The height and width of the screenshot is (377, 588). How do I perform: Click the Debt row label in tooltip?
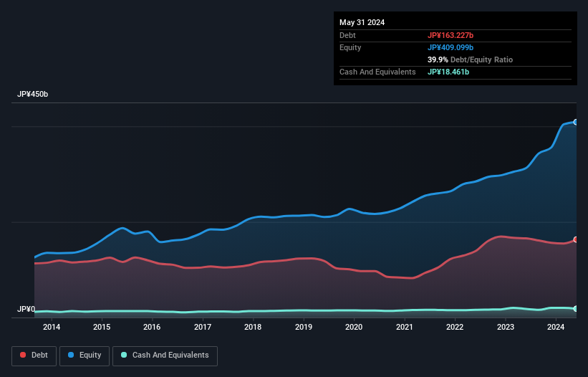pyautogui.click(x=347, y=35)
